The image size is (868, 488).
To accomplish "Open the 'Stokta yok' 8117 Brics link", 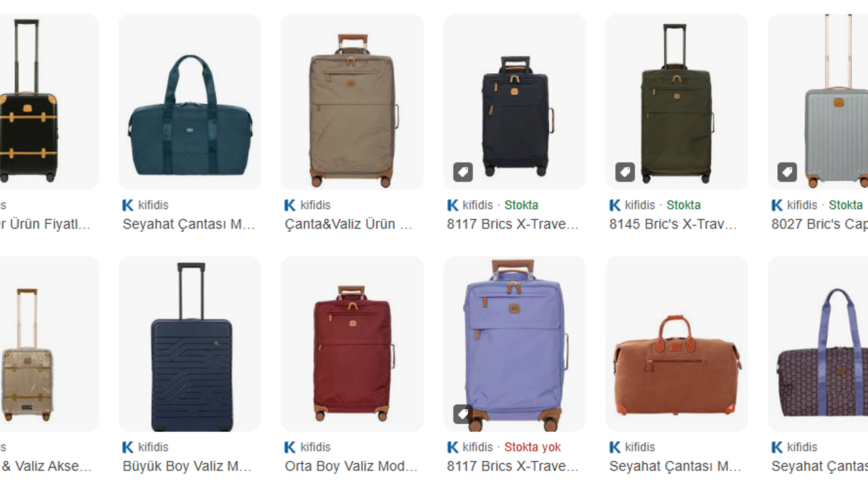I will 513,466.
